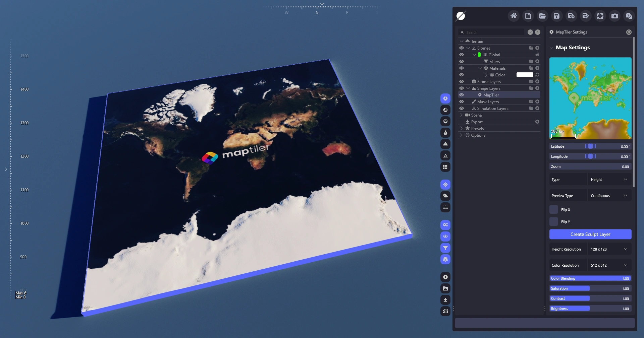Click the Home icon in top toolbar

514,16
